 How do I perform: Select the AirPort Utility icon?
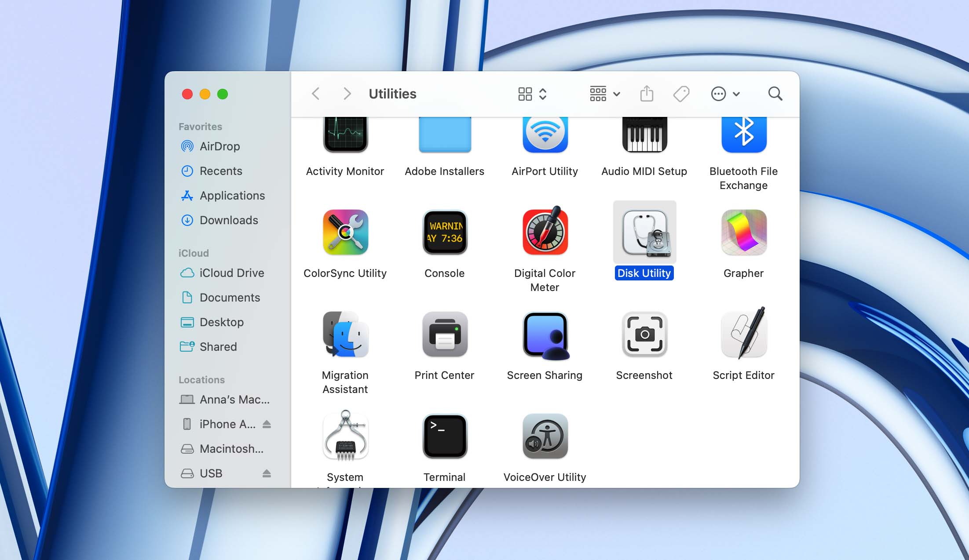coord(544,134)
